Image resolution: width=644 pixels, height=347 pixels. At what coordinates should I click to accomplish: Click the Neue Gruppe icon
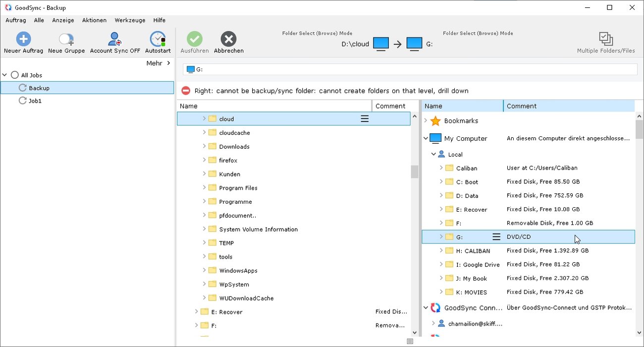(x=66, y=39)
